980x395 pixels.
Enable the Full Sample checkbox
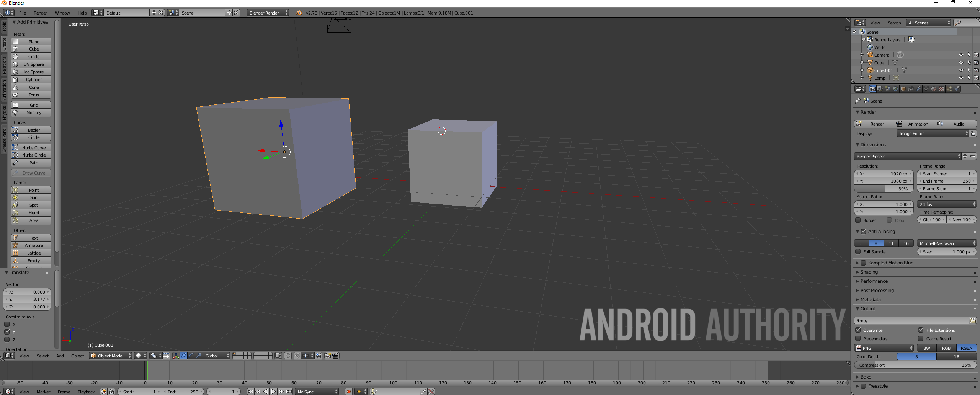(858, 252)
